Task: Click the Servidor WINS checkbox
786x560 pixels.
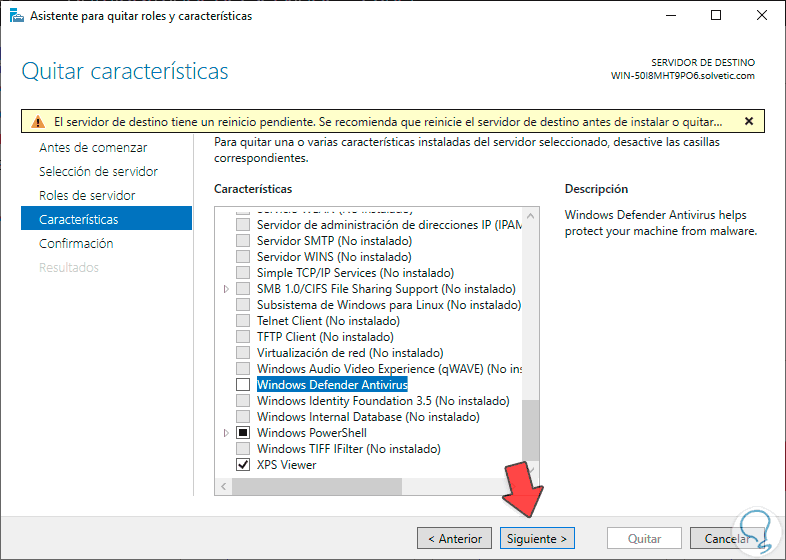Action: click(x=243, y=257)
